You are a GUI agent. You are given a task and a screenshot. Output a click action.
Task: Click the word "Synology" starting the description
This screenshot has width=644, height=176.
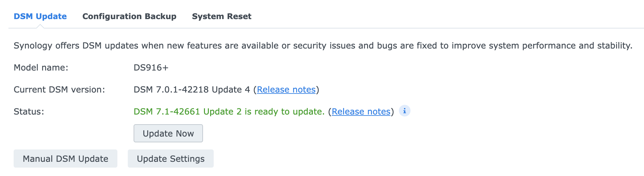point(33,46)
